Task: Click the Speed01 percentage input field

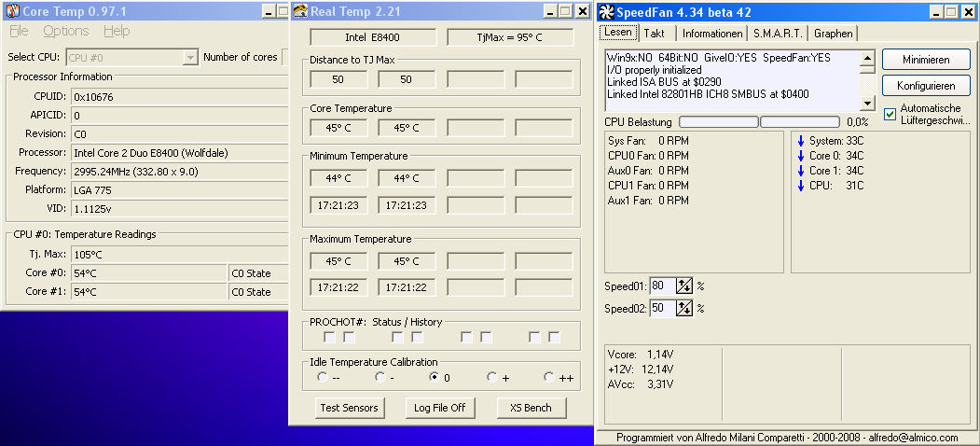Action: click(662, 286)
